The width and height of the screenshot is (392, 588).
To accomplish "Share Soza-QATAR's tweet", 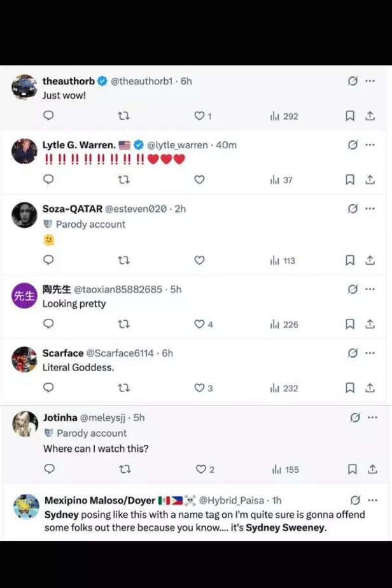I will pos(370,260).
